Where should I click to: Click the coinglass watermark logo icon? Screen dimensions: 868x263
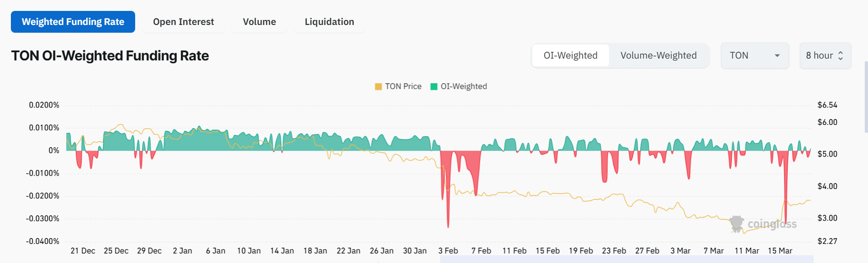(x=737, y=223)
